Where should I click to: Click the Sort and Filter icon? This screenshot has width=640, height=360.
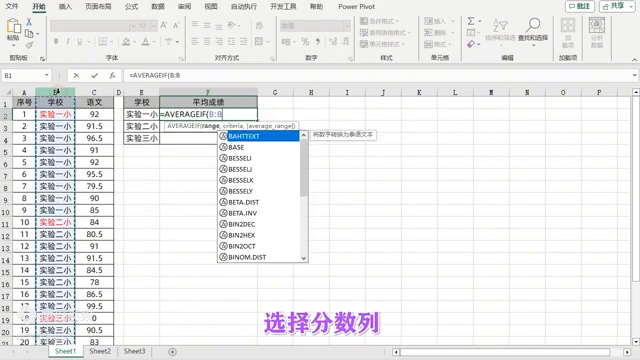pos(500,26)
